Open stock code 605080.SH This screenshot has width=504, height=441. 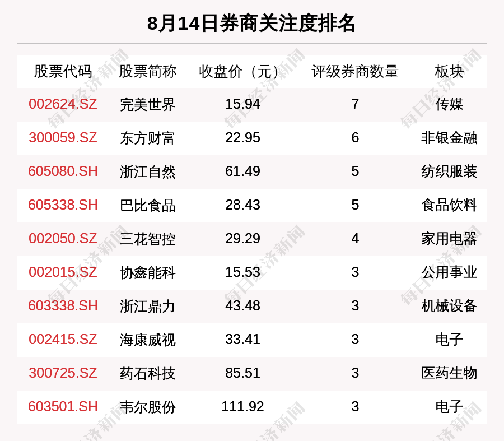tap(63, 171)
